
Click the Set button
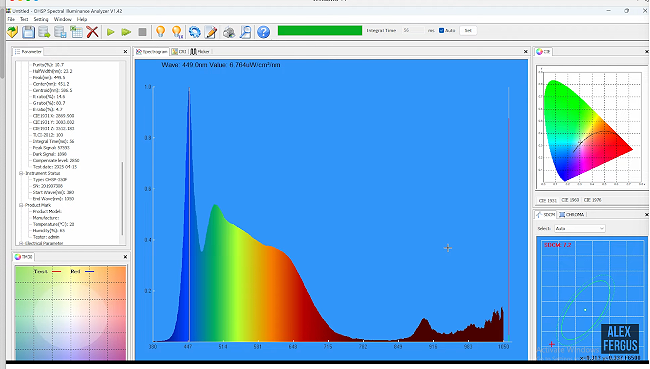[468, 30]
